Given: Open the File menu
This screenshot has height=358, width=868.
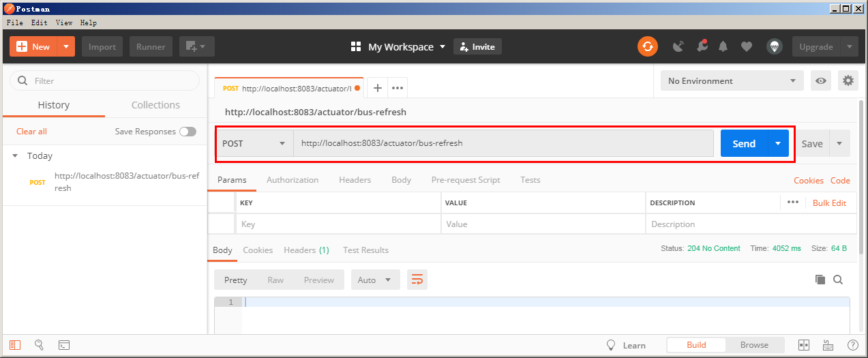Looking at the screenshot, I should (15, 23).
